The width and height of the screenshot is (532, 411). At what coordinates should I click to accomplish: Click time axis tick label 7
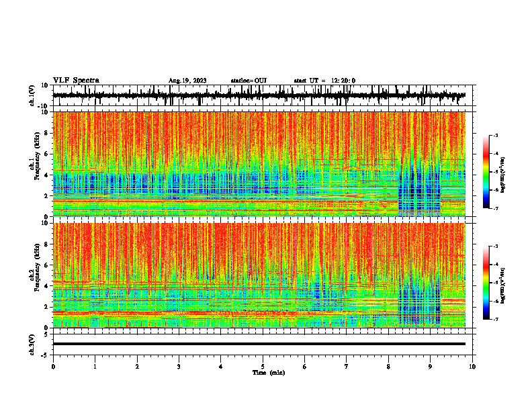tap(347, 367)
